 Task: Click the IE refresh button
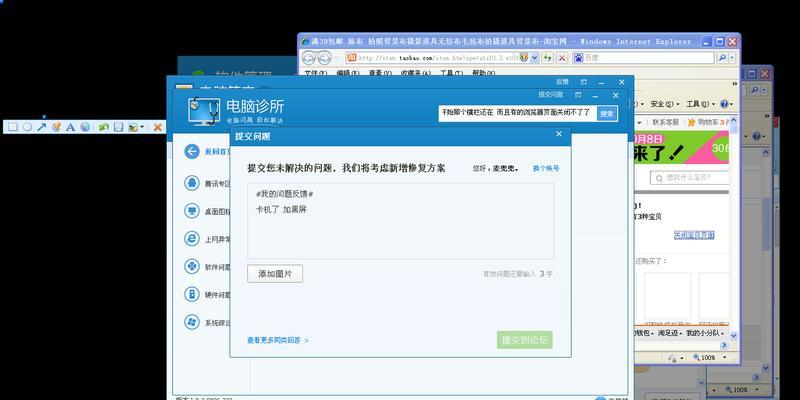click(547, 58)
